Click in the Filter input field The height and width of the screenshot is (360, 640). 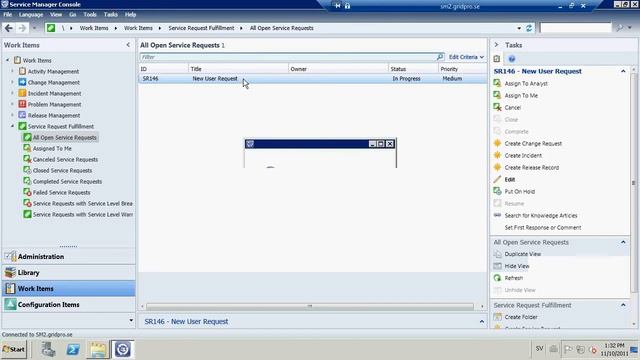click(x=288, y=57)
